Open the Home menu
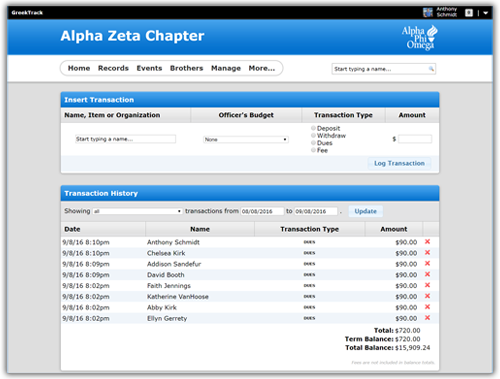Screen dimensions: 500x379 (x=79, y=68)
